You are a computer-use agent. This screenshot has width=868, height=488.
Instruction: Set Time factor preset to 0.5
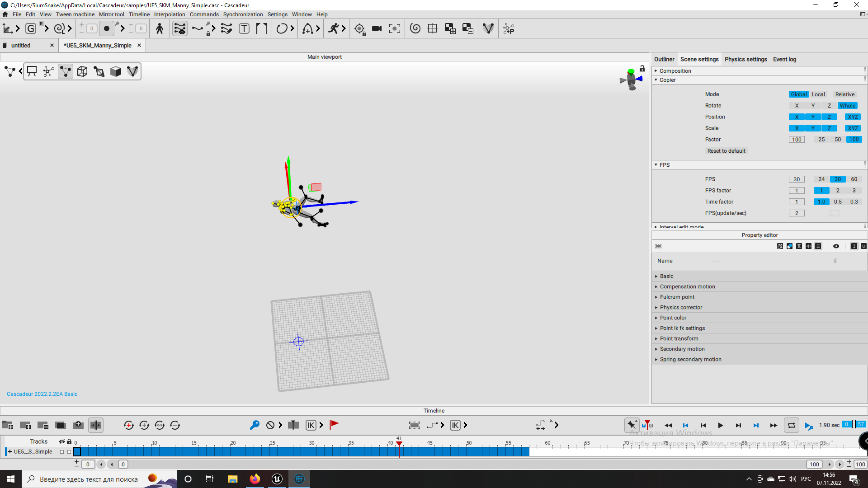[838, 202]
